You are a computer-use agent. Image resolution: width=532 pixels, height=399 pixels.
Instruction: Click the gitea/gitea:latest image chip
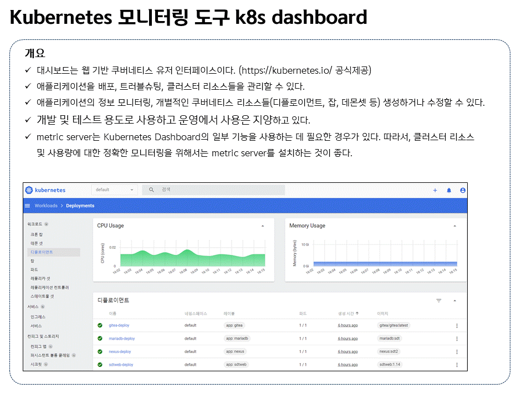[394, 325]
